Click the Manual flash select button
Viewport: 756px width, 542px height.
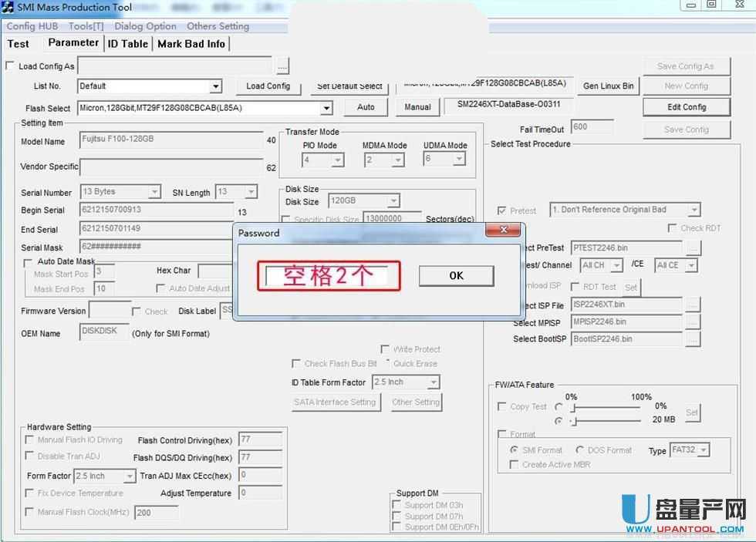(x=417, y=107)
